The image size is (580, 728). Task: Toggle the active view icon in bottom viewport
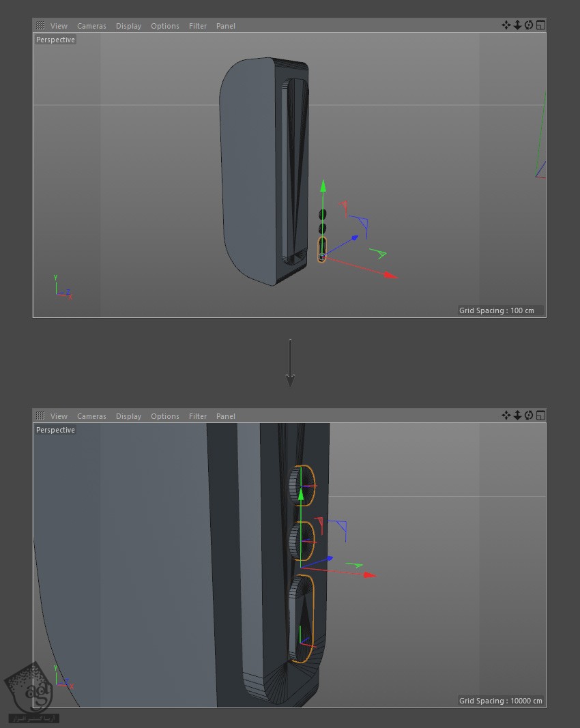click(x=540, y=416)
